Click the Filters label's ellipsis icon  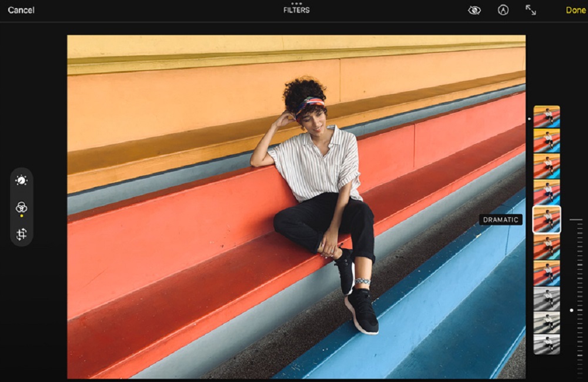pyautogui.click(x=295, y=5)
